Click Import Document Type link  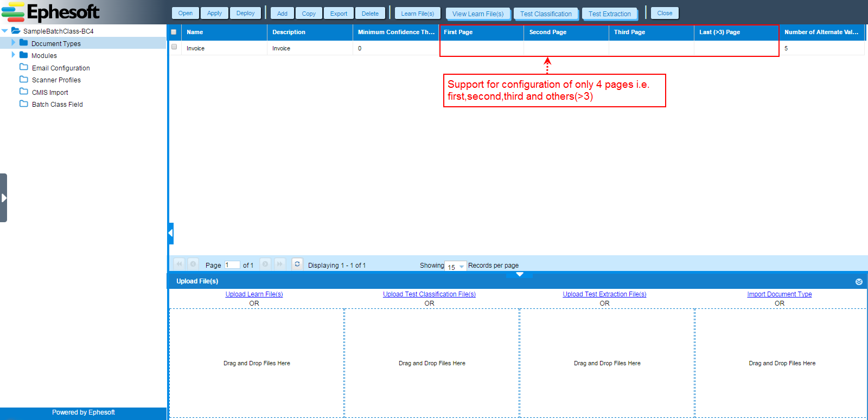coord(780,294)
